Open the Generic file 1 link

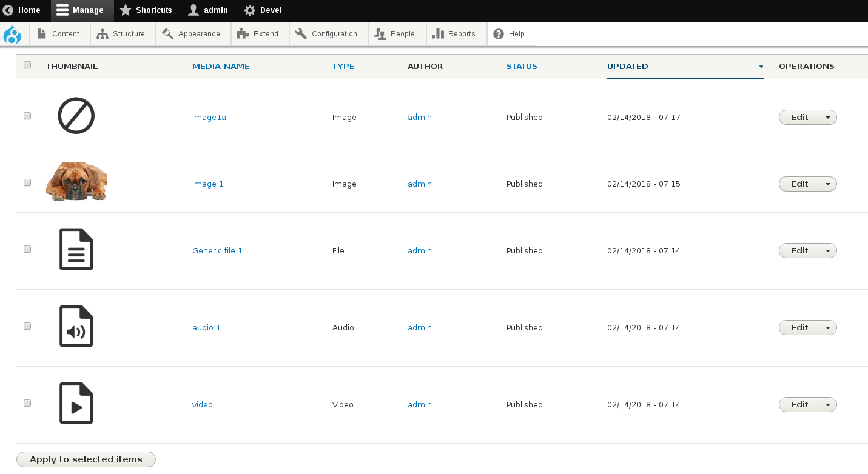(217, 251)
